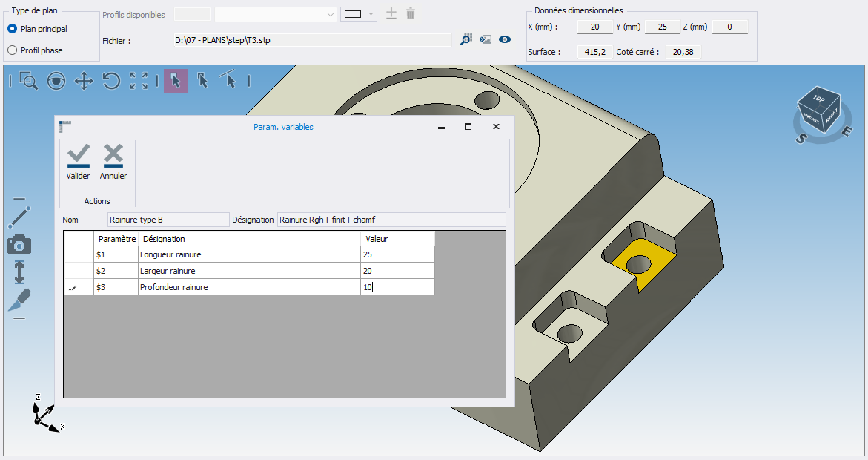Select the Profil phase radio button

13,50
